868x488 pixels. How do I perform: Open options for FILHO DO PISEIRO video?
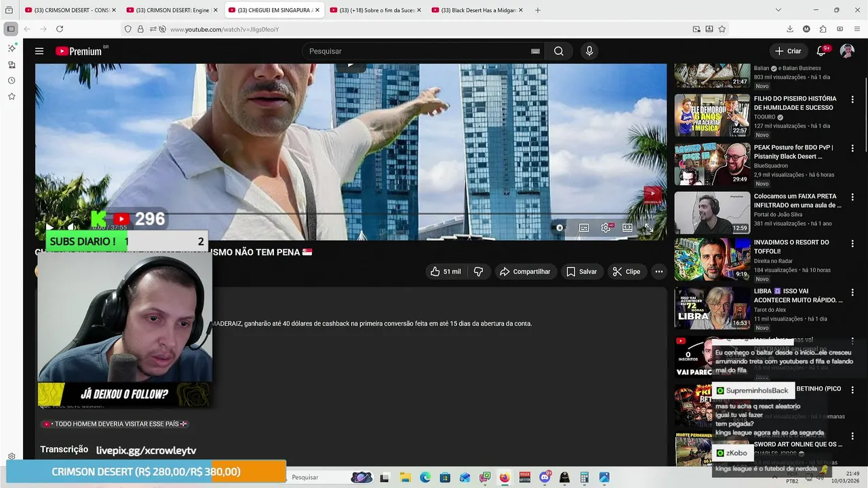point(852,100)
